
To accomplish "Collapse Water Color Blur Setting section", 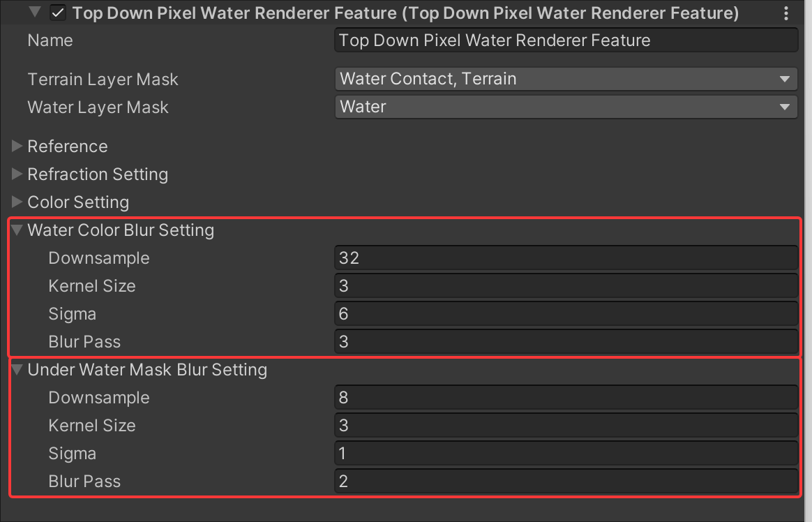I will click(18, 230).
